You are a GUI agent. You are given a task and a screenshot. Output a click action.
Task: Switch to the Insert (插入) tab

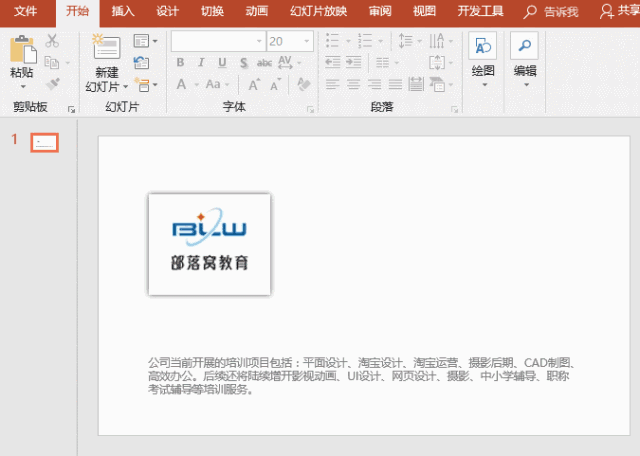click(x=123, y=11)
